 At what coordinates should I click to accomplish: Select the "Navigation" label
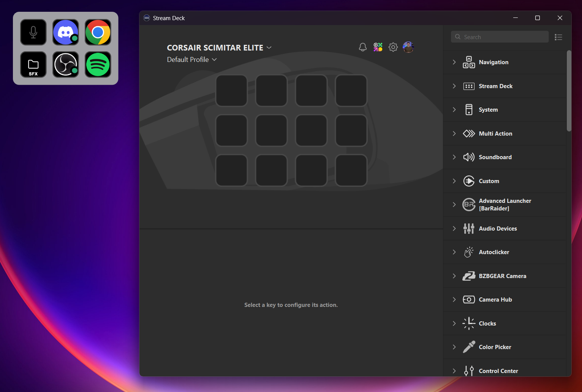coord(493,62)
